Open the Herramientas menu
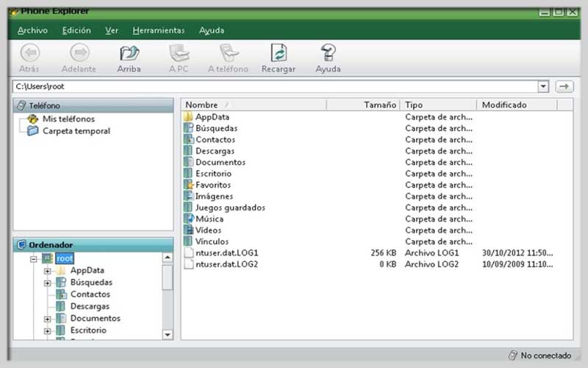 159,30
